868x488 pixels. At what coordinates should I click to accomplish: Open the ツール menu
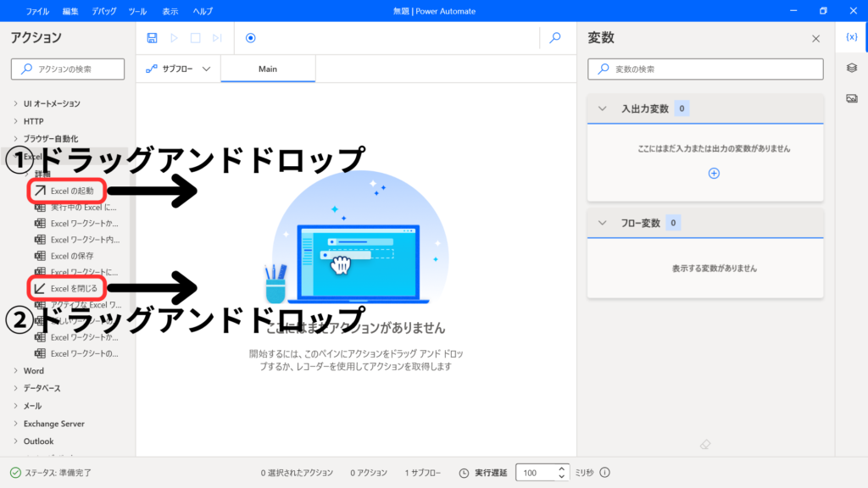click(x=137, y=11)
